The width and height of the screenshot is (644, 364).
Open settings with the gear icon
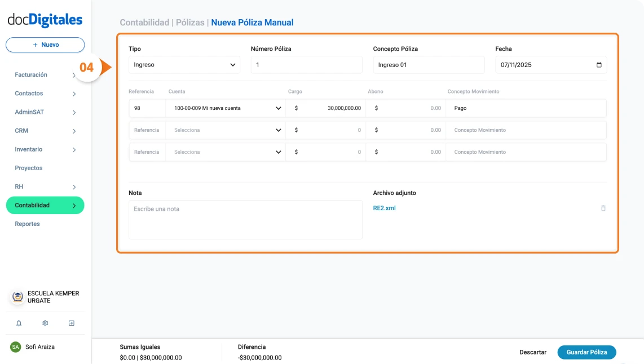45,323
